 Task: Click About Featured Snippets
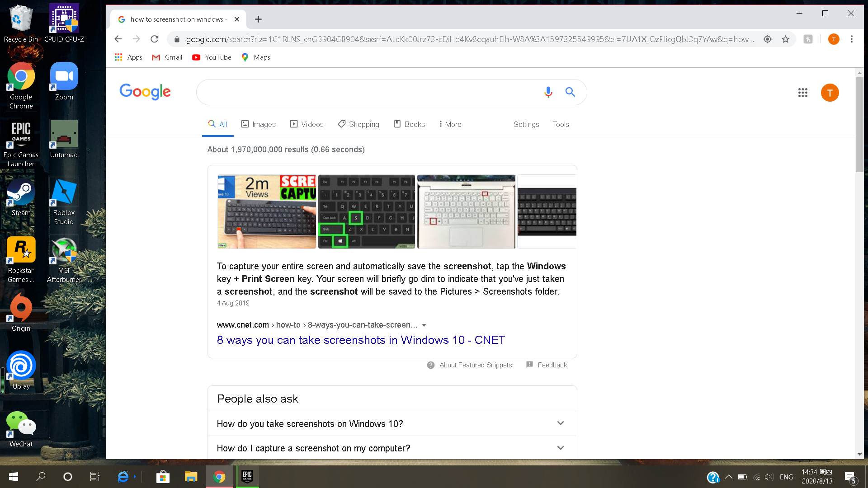469,365
